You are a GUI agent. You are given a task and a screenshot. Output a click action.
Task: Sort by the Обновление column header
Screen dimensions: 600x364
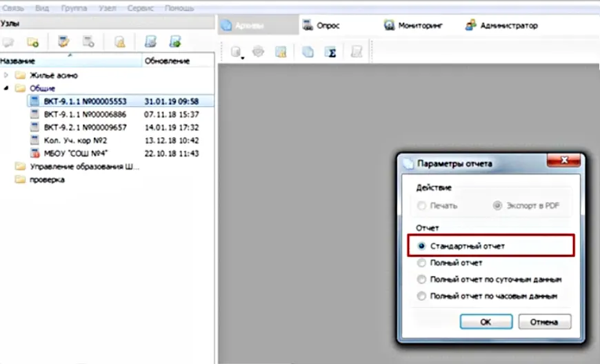tap(167, 61)
